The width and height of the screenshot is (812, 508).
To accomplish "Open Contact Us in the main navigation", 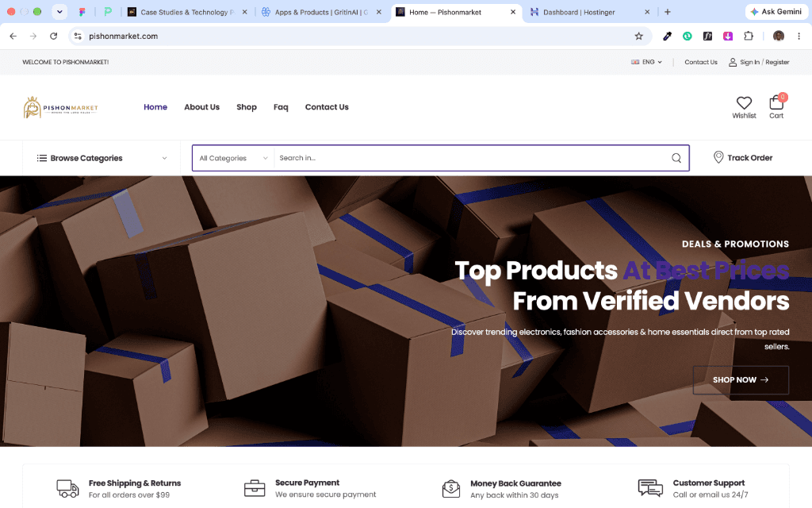I will tap(327, 107).
